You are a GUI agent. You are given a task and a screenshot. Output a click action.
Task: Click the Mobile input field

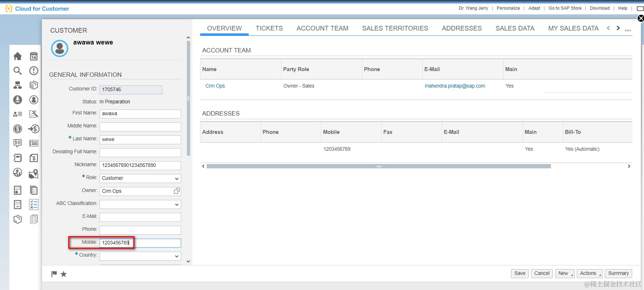click(x=140, y=243)
